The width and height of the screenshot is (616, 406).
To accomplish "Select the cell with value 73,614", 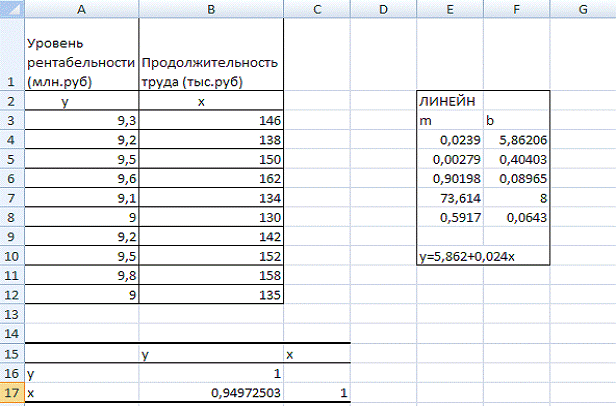I will click(x=449, y=197).
